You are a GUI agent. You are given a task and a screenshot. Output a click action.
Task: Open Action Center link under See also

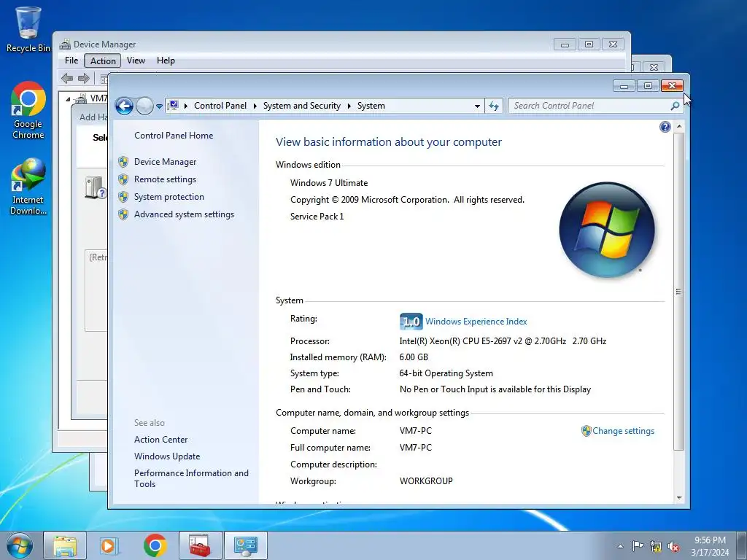tap(161, 440)
